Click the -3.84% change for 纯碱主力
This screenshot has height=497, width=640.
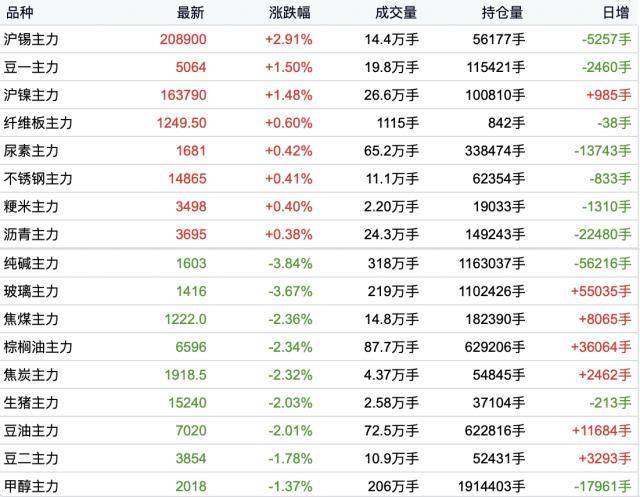[x=291, y=263]
